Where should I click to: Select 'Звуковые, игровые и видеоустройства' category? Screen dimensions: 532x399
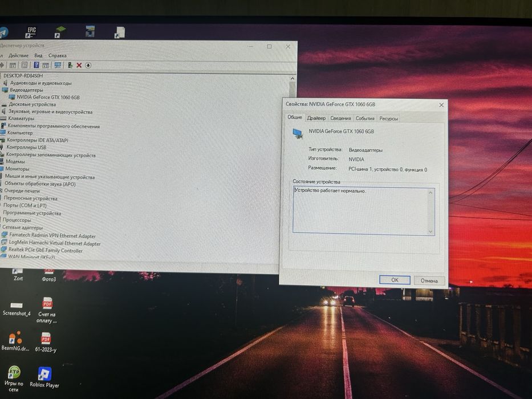click(x=50, y=112)
